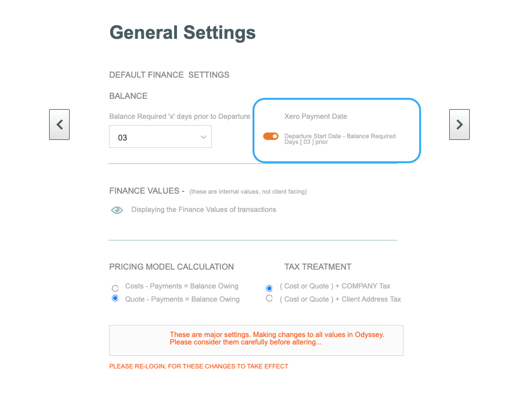Screen dimensions: 532x405
Task: Click Displaying the Finance Values of transactions text
Action: tap(204, 210)
